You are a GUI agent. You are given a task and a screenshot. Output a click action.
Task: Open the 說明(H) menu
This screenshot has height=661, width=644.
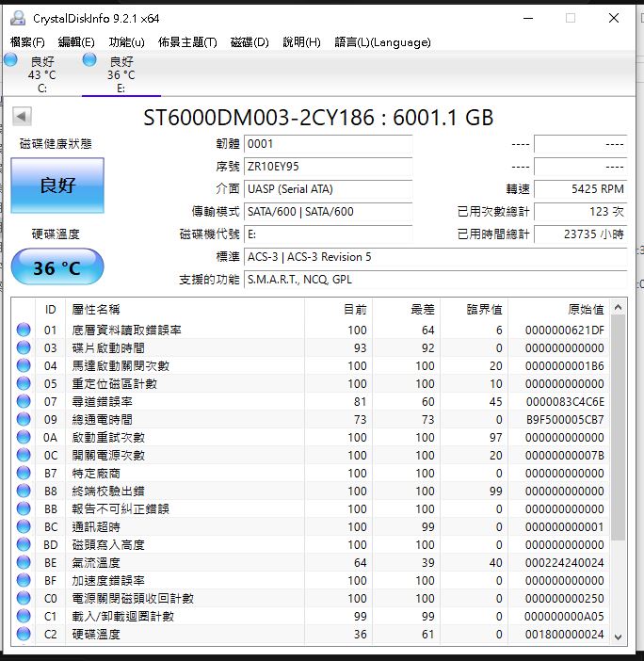coord(301,42)
